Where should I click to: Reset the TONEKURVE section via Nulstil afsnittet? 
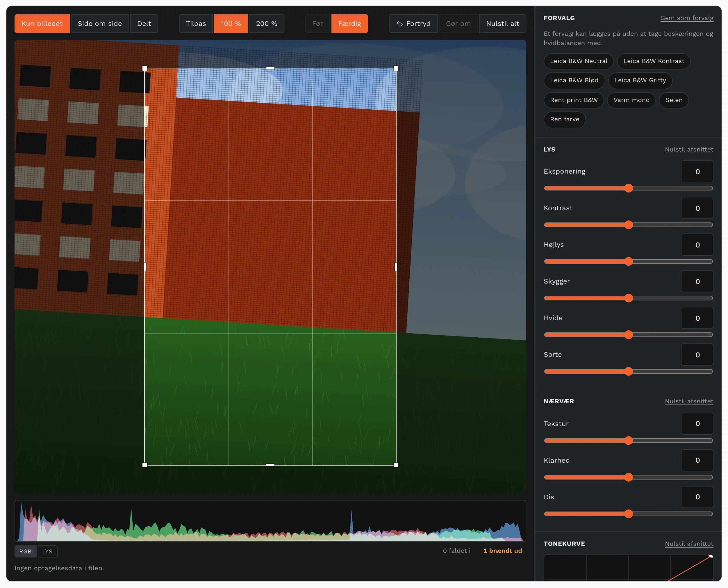[689, 544]
